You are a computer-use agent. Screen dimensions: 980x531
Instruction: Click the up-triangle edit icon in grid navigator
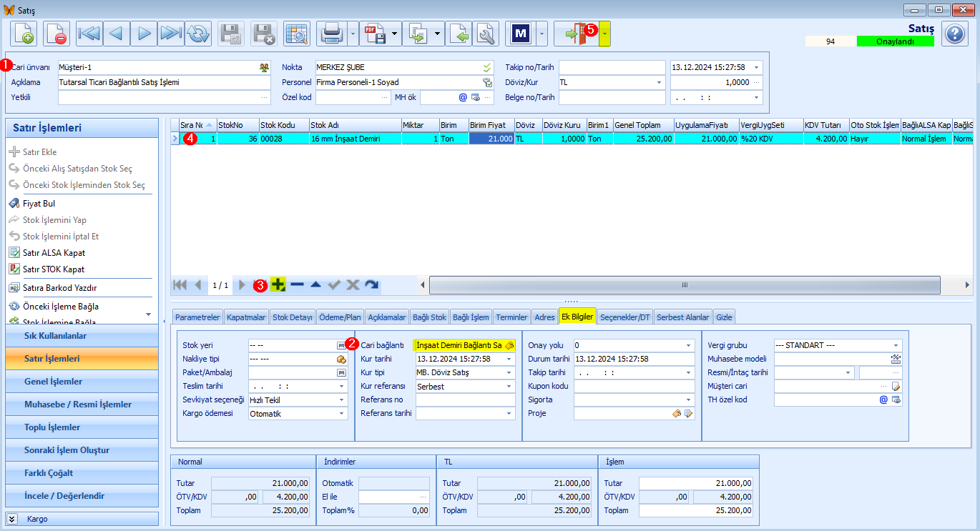[315, 284]
